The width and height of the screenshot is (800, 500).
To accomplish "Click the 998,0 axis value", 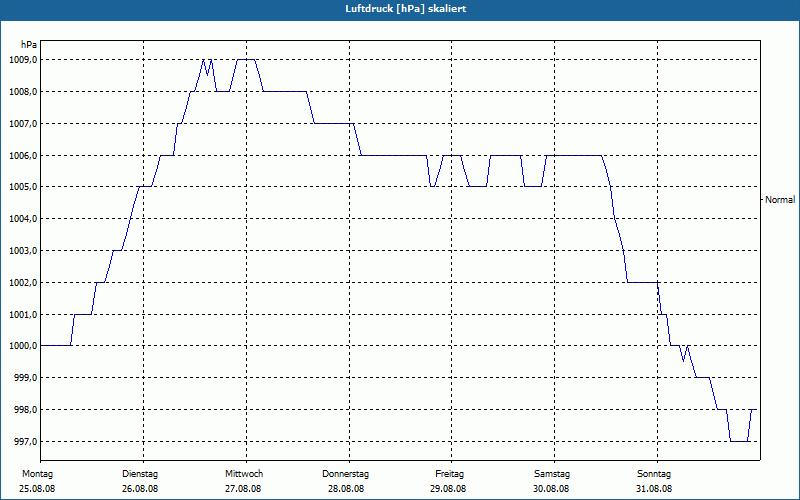I will click(26, 410).
